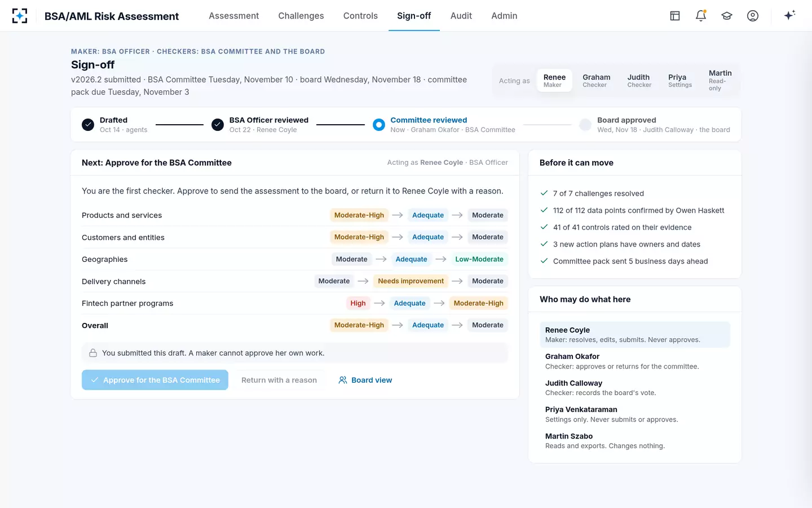Go to the Admin tab
812x508 pixels.
pyautogui.click(x=504, y=16)
